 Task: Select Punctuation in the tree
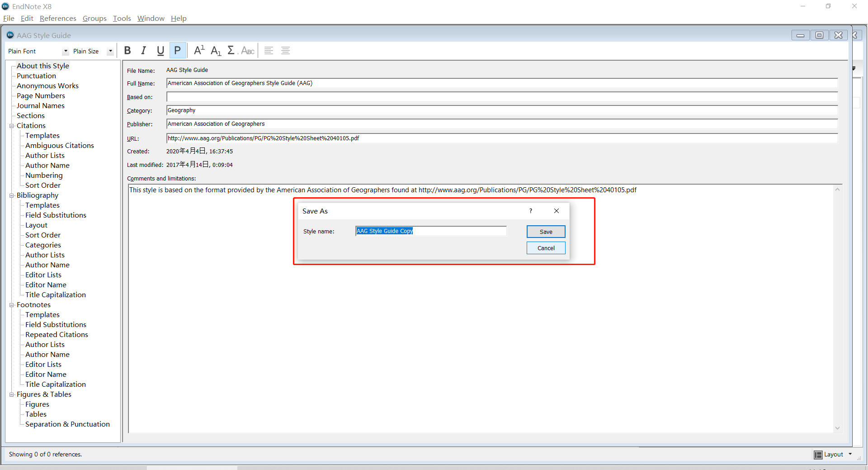36,76
